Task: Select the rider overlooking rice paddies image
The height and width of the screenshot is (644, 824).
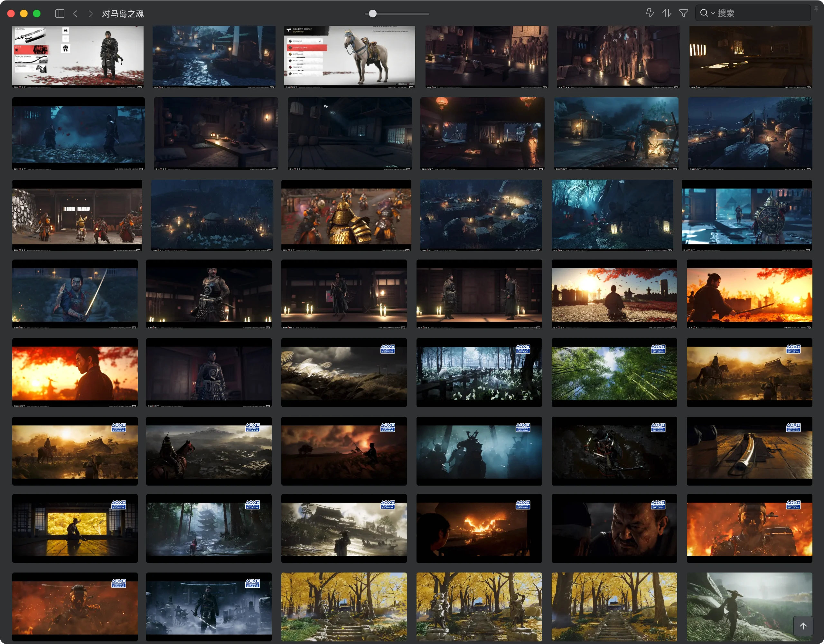Action: coord(209,451)
